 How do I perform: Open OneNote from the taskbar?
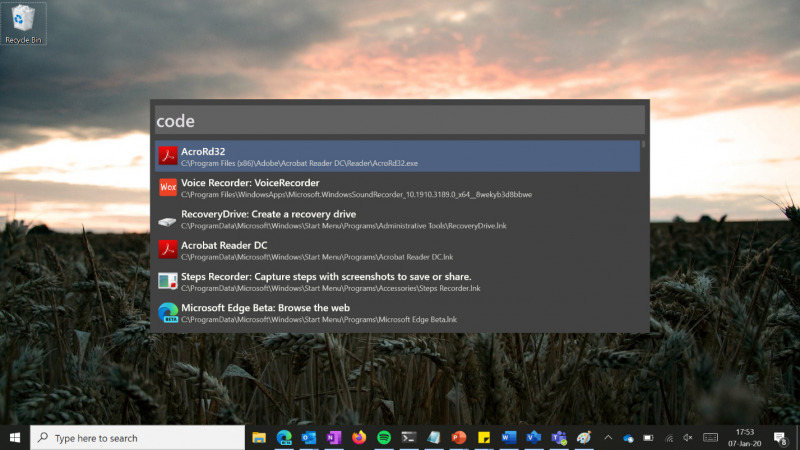(x=334, y=438)
